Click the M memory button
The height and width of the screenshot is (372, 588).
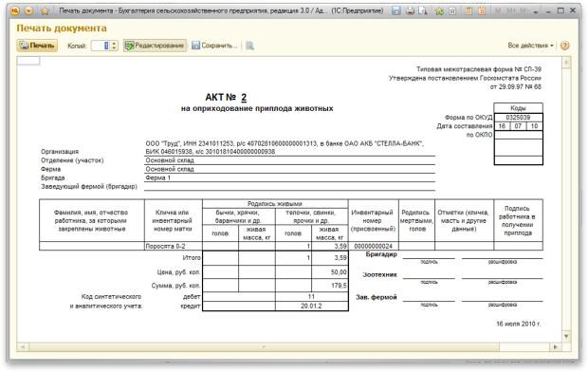[x=498, y=10]
